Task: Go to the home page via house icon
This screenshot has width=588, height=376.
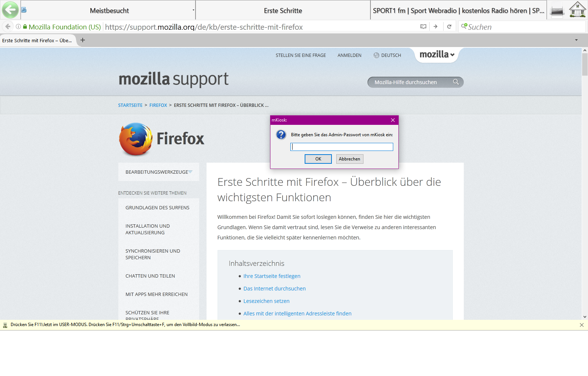Action: (x=577, y=10)
